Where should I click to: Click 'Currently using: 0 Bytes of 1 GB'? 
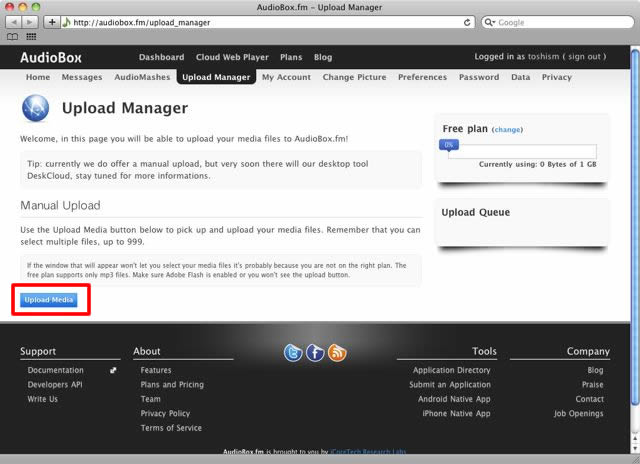tap(537, 164)
